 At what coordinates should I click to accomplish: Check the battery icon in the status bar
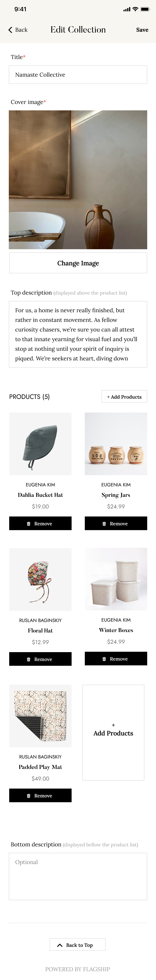point(145,9)
